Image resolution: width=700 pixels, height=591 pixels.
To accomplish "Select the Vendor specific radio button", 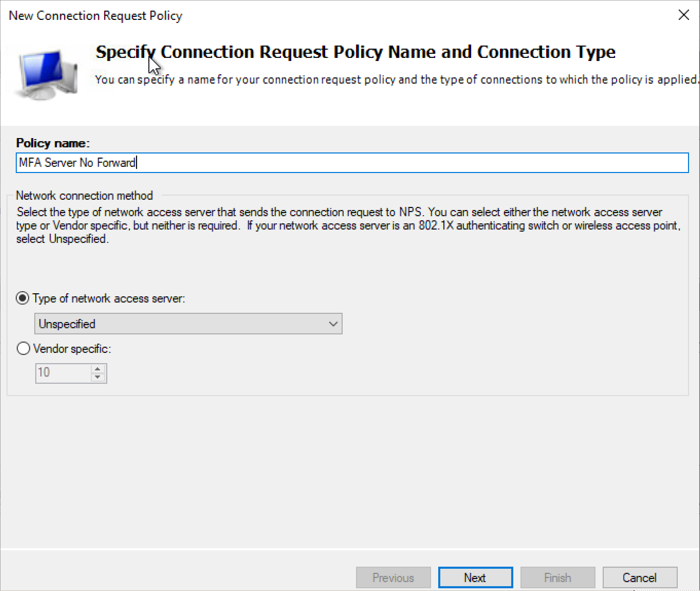I will [x=23, y=349].
